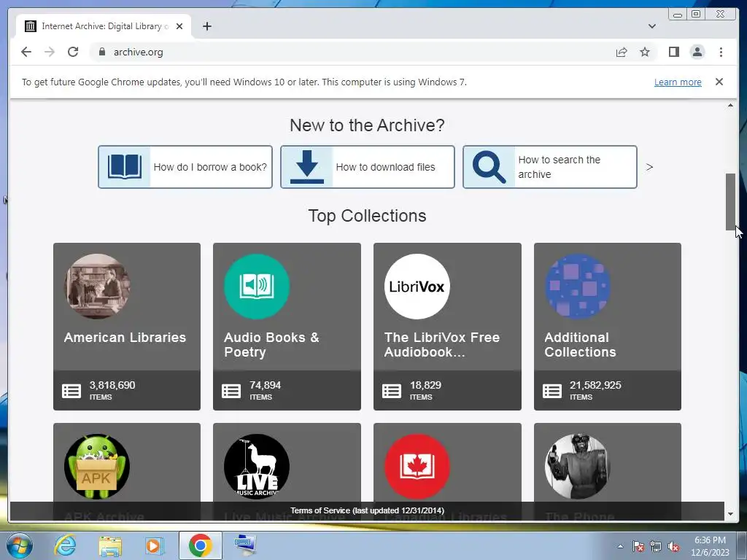Open the How to download files card

[x=368, y=167]
